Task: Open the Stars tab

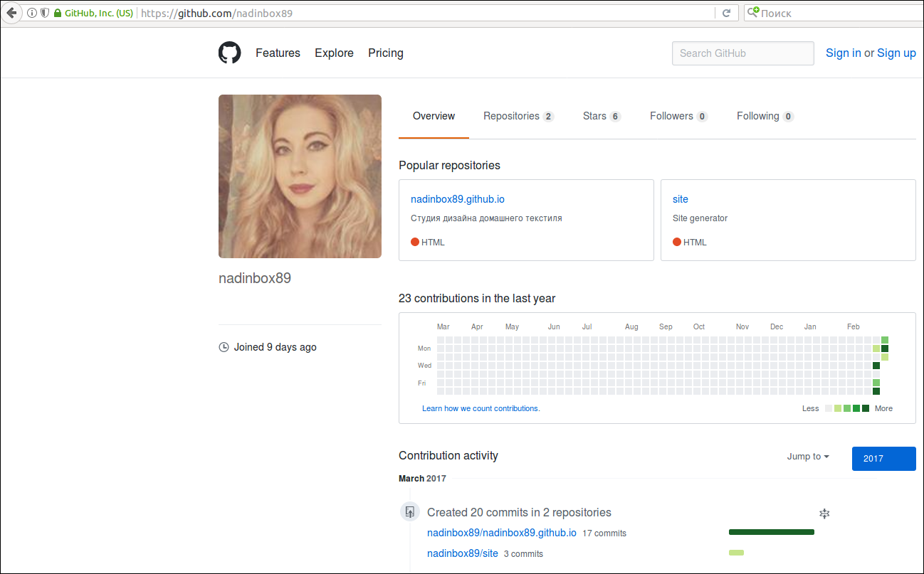Action: pyautogui.click(x=602, y=116)
